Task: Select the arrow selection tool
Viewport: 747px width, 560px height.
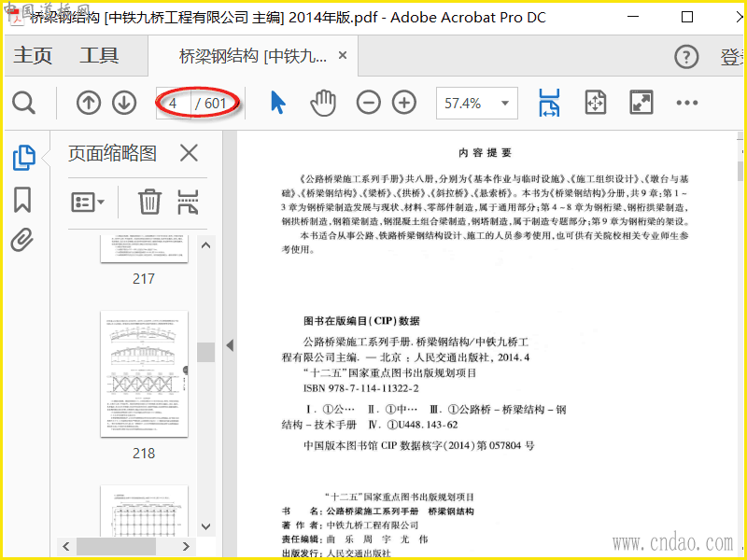Action: 277,103
